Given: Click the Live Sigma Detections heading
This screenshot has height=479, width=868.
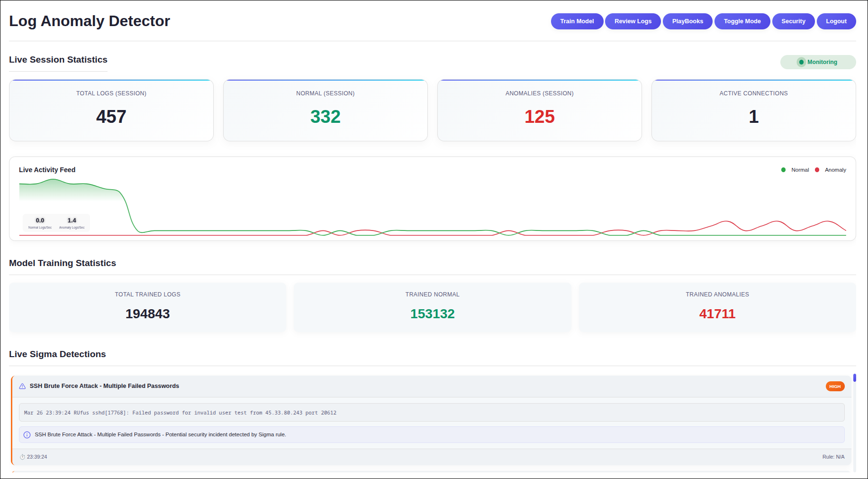Looking at the screenshot, I should pos(57,354).
